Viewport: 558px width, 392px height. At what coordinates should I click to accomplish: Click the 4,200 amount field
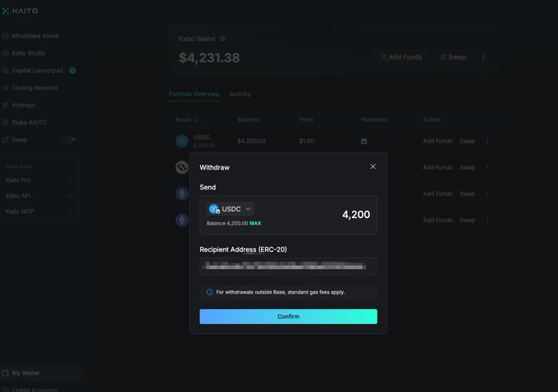point(356,215)
